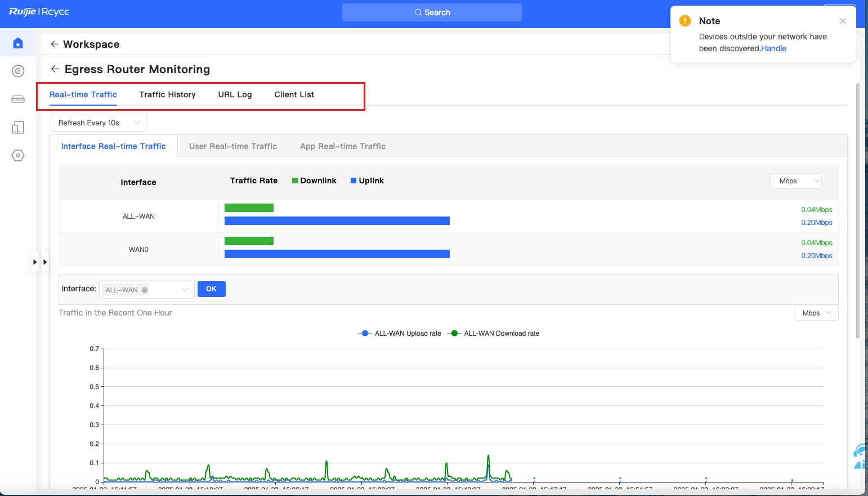The width and height of the screenshot is (868, 496).
Task: Expand the Interface ALL-WAN selector dropdown
Action: coord(184,290)
